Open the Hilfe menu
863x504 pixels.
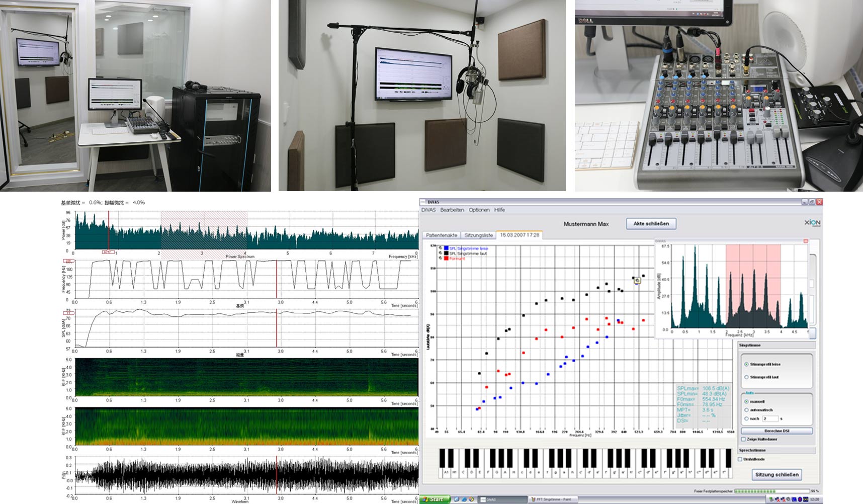point(499,210)
